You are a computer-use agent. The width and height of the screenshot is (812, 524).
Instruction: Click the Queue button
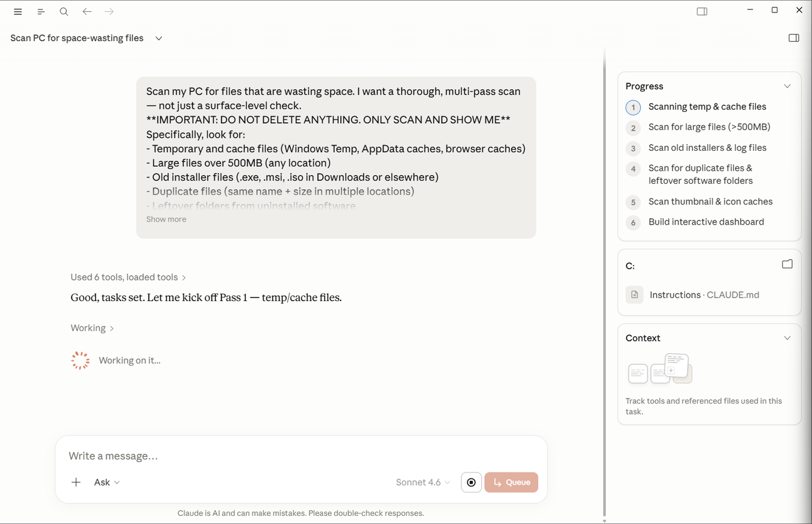[512, 482]
